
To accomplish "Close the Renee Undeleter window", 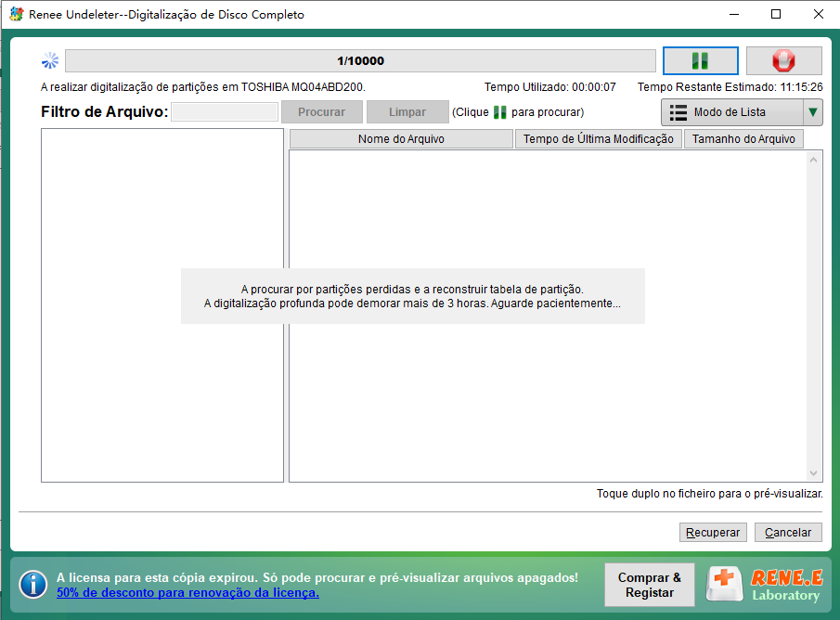I will pos(818,15).
